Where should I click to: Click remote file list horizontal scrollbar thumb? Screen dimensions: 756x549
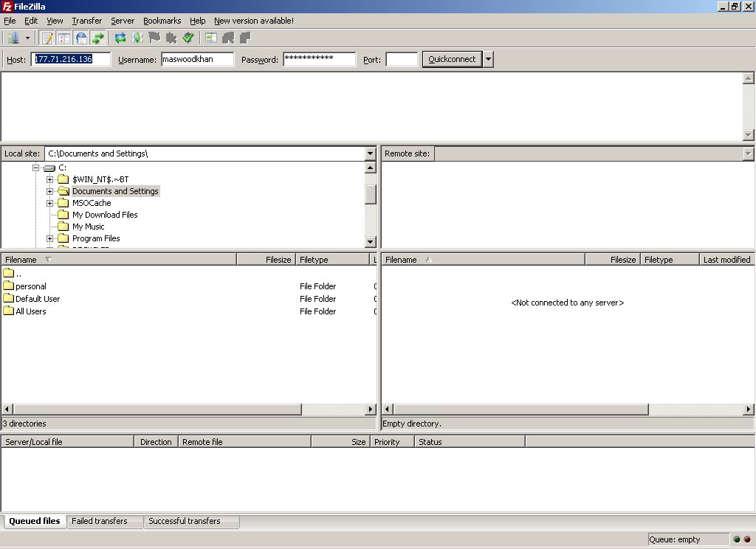coord(520,410)
